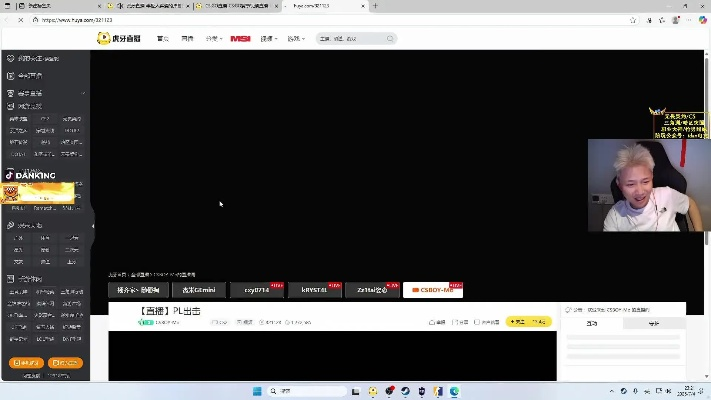Image resolution: width=711 pixels, height=400 pixels.
Task: Select the coy0714 streamer tab
Action: pos(257,290)
